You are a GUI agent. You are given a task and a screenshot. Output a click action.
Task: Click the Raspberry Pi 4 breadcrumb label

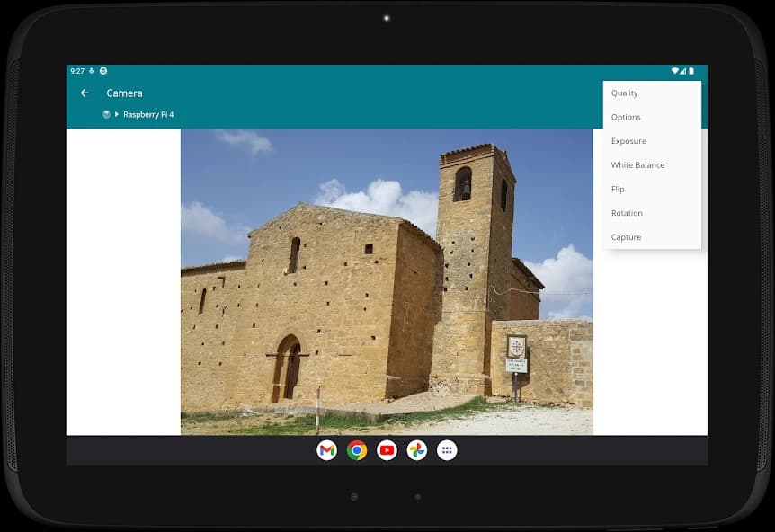[148, 115]
